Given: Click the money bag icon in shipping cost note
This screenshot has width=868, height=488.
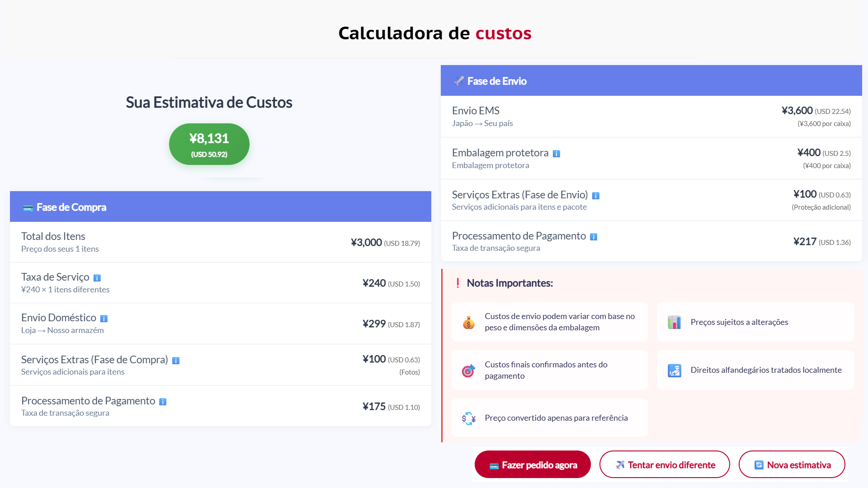Looking at the screenshot, I should 468,322.
